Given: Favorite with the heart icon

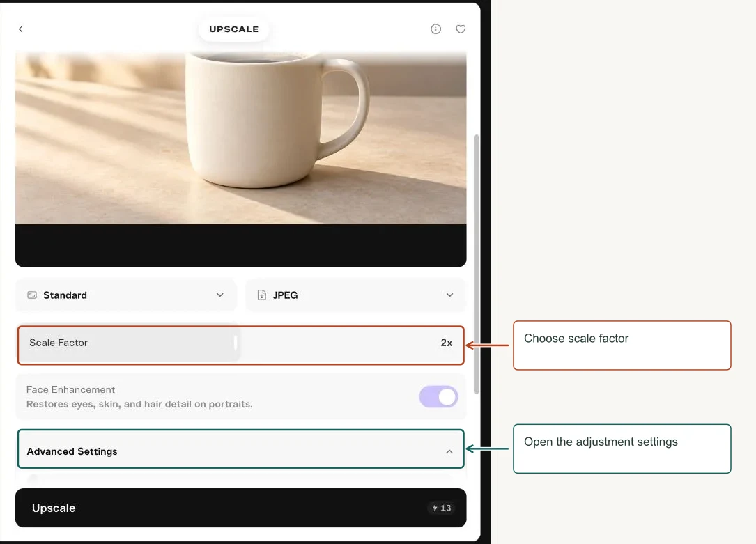Looking at the screenshot, I should [461, 29].
